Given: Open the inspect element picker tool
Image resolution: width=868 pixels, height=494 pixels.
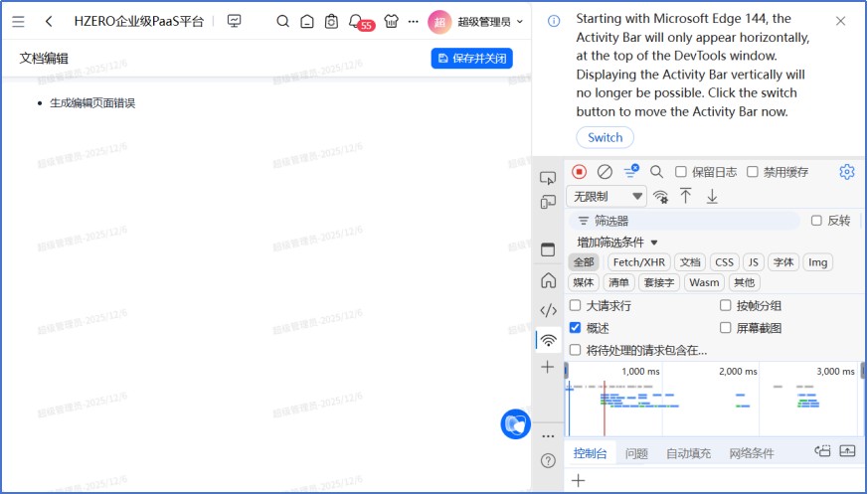Looking at the screenshot, I should point(548,178).
